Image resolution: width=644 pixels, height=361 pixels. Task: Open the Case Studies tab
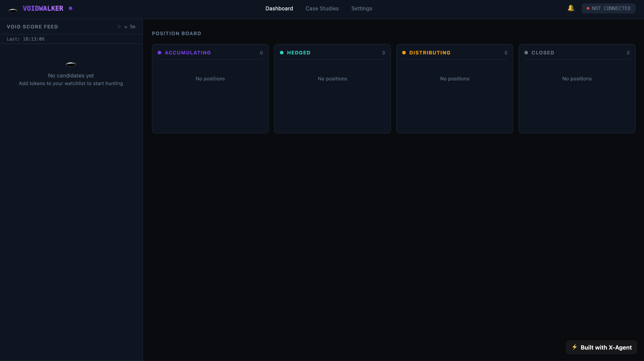[x=322, y=8]
